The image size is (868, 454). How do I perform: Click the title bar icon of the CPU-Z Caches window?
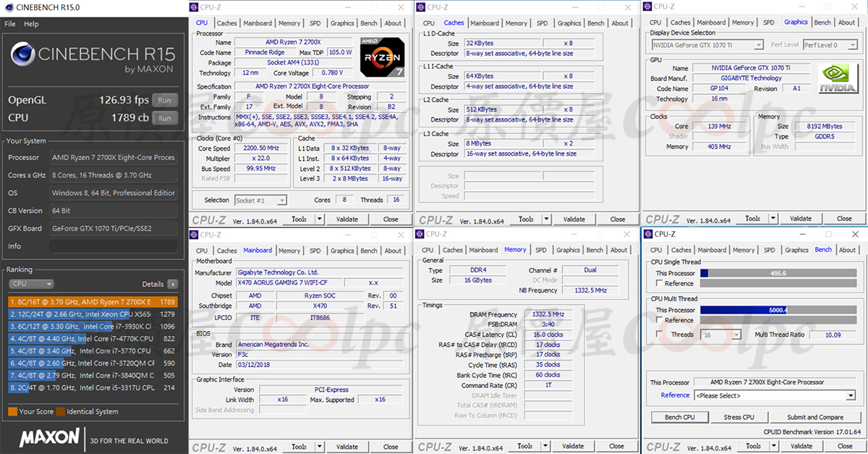(421, 7)
